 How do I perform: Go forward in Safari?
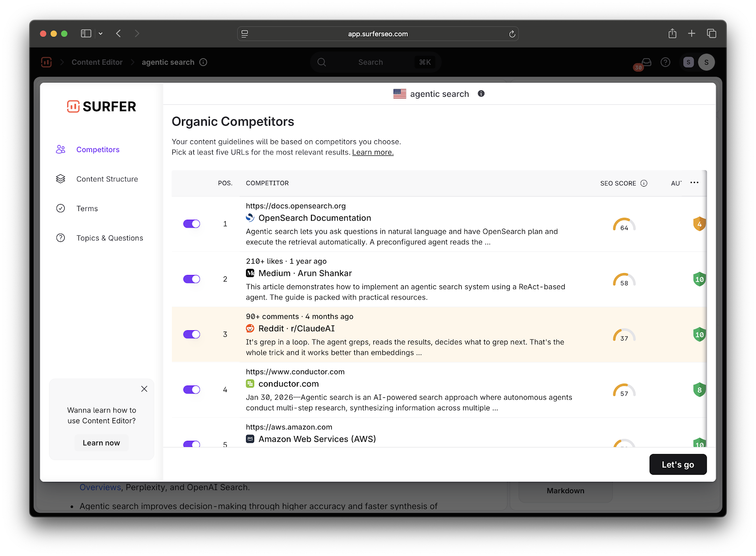[x=137, y=34]
